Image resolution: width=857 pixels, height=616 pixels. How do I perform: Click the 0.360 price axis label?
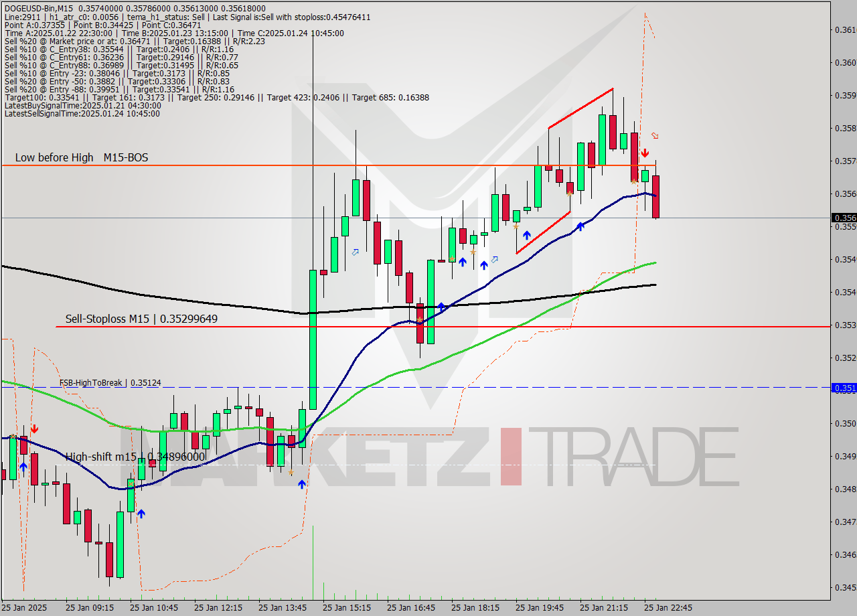(845, 62)
